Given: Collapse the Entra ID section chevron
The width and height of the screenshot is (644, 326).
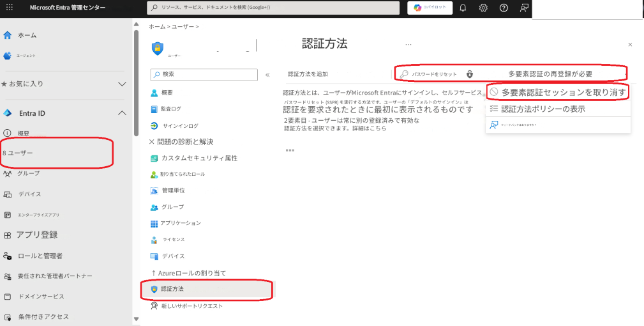Looking at the screenshot, I should tap(122, 113).
